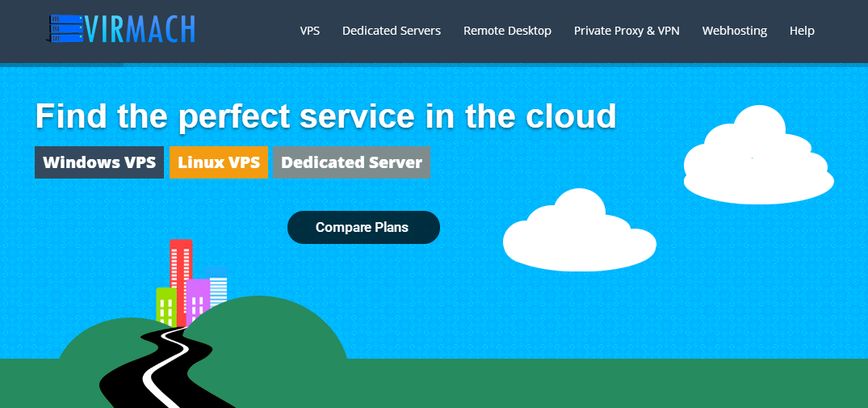Go to Remote Desktop page

507,31
